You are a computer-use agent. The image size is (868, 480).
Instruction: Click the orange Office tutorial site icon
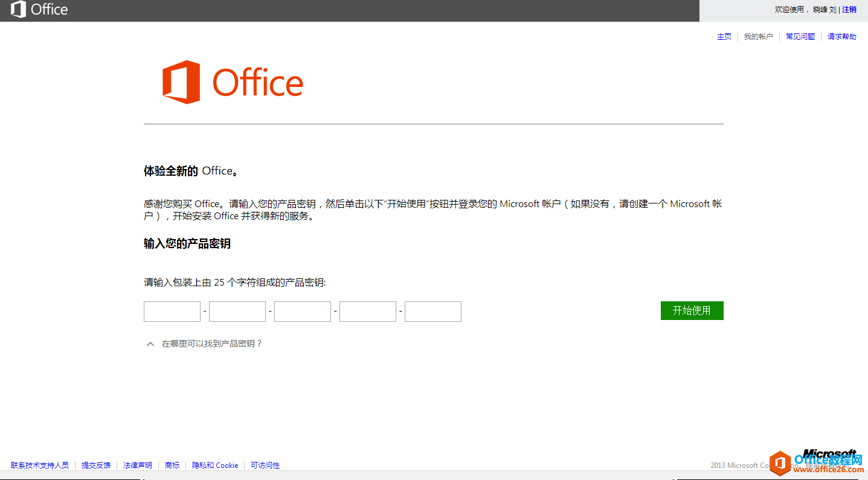coord(780,462)
